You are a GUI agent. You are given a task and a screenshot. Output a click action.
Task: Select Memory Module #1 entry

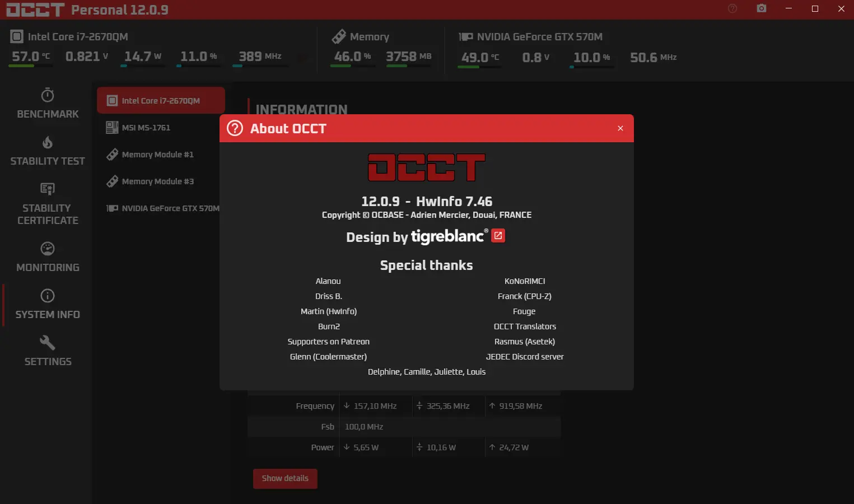[161, 155]
